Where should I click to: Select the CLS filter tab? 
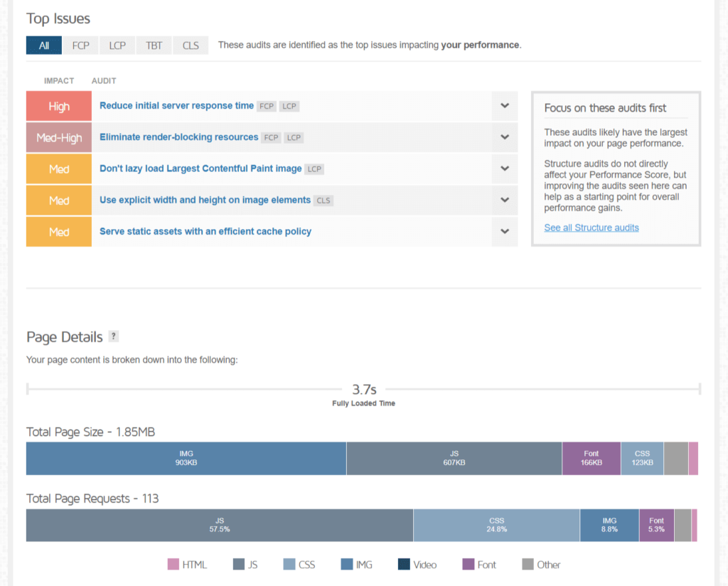pyautogui.click(x=191, y=46)
